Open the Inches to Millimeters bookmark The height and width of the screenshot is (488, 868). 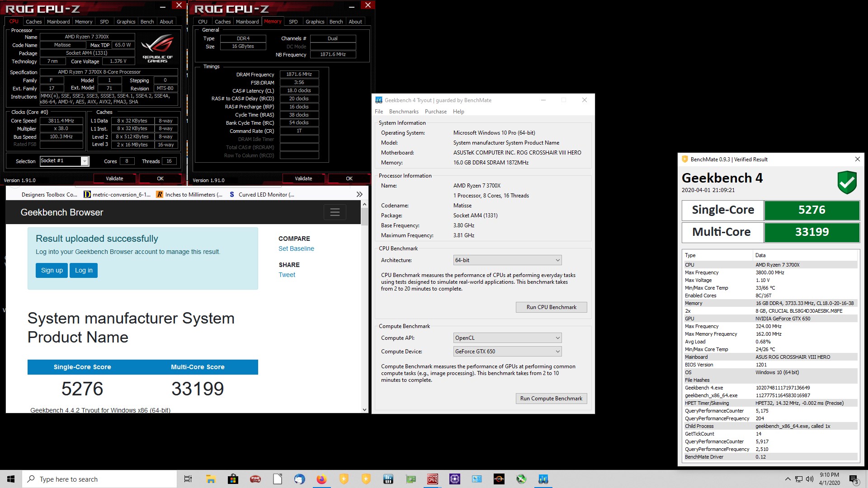tap(189, 195)
